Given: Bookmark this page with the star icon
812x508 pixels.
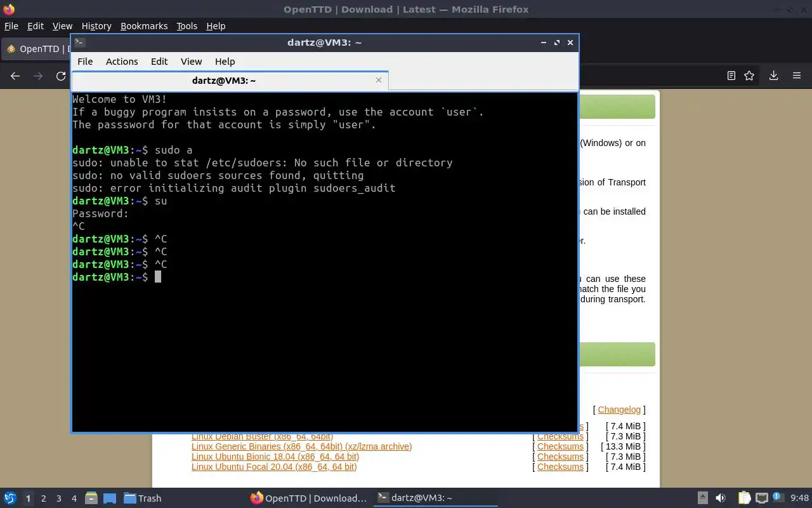Looking at the screenshot, I should 749,76.
